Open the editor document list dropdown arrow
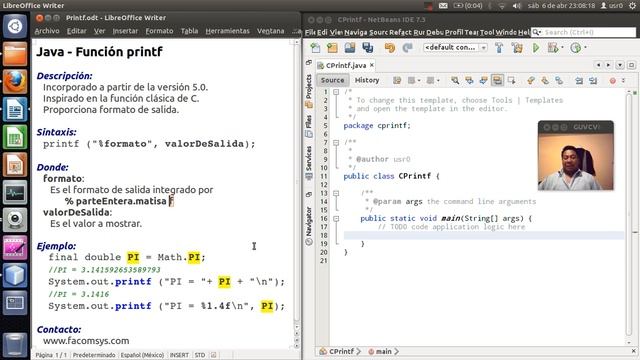Image resolution: width=640 pixels, height=360 pixels. coord(620,65)
